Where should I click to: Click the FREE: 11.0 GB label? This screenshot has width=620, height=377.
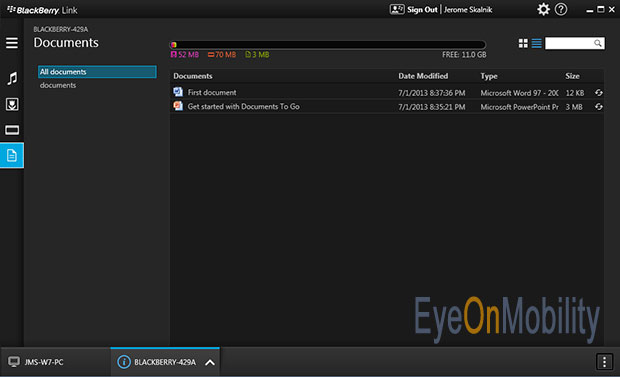(464, 55)
